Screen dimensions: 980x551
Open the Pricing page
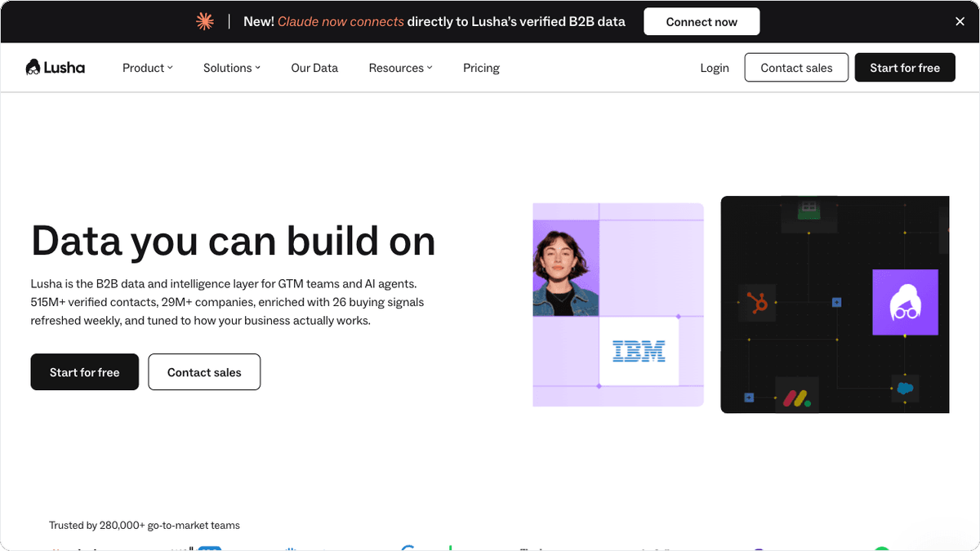[481, 68]
